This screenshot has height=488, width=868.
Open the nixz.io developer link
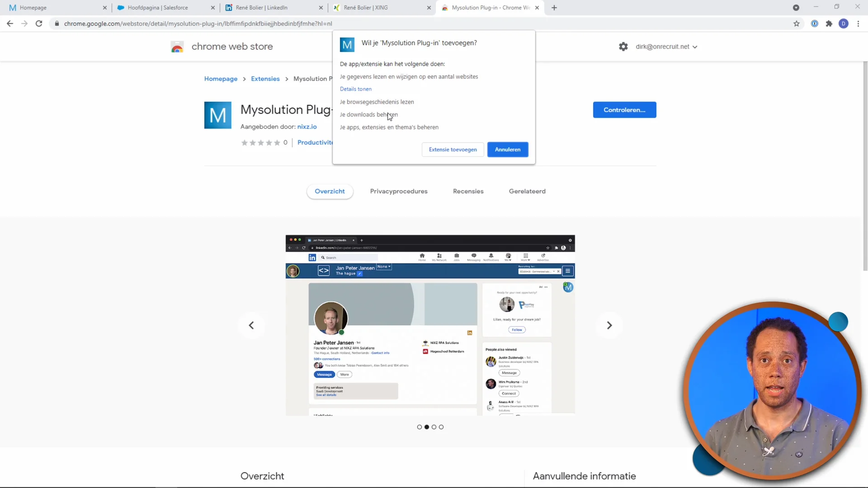307,127
